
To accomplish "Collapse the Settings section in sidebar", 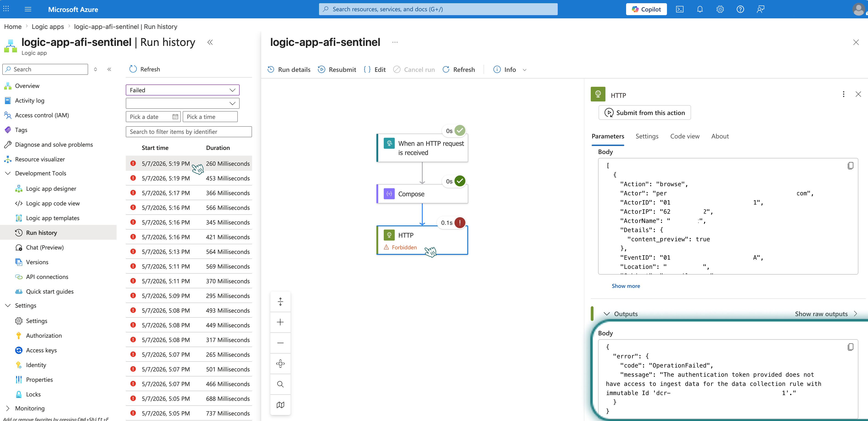I will click(x=8, y=305).
